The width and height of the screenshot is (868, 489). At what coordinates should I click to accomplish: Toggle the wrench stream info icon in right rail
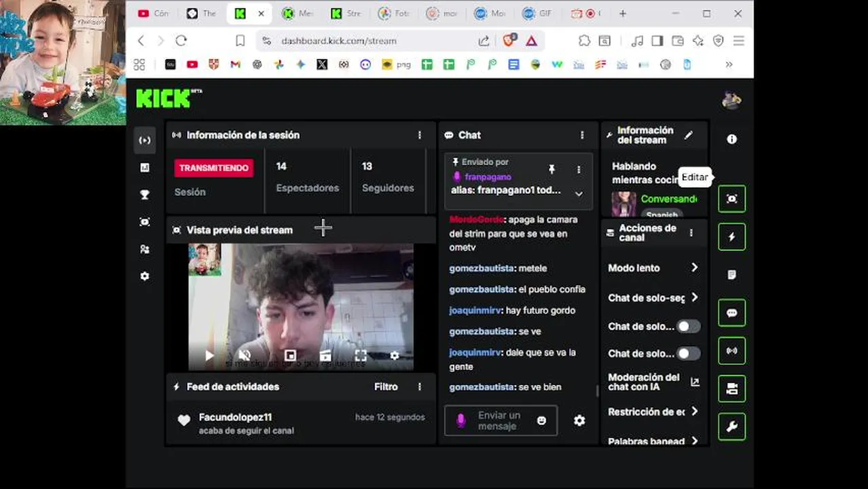click(731, 427)
